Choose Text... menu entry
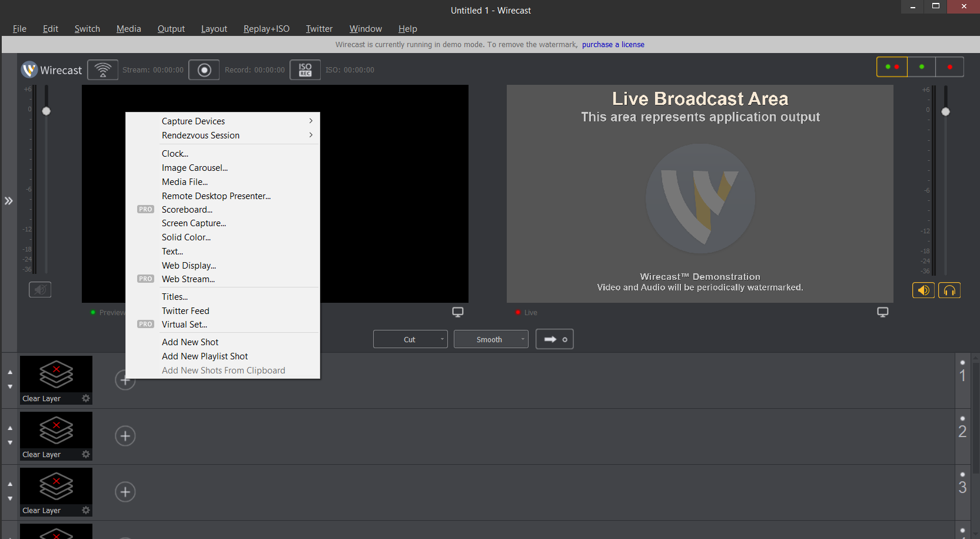The height and width of the screenshot is (539, 980). [x=223, y=251]
